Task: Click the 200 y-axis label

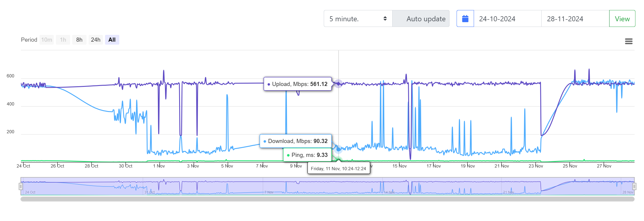Action: tap(10, 132)
